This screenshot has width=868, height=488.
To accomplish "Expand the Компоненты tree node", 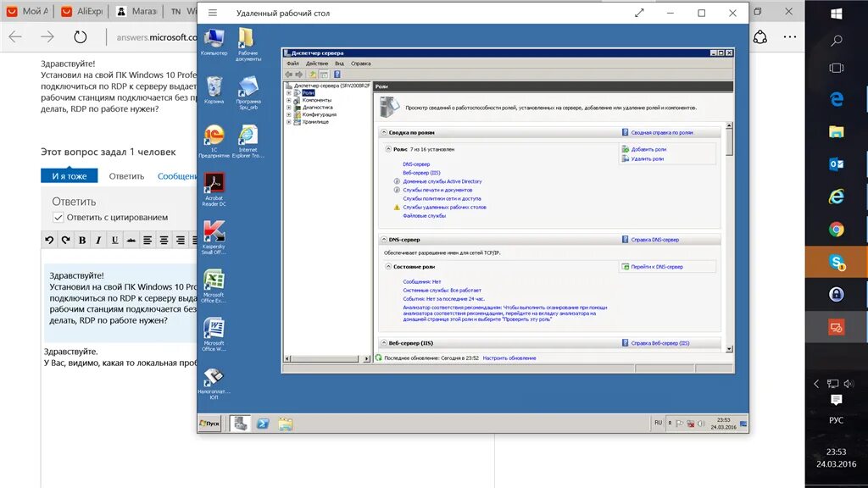I will (x=288, y=100).
